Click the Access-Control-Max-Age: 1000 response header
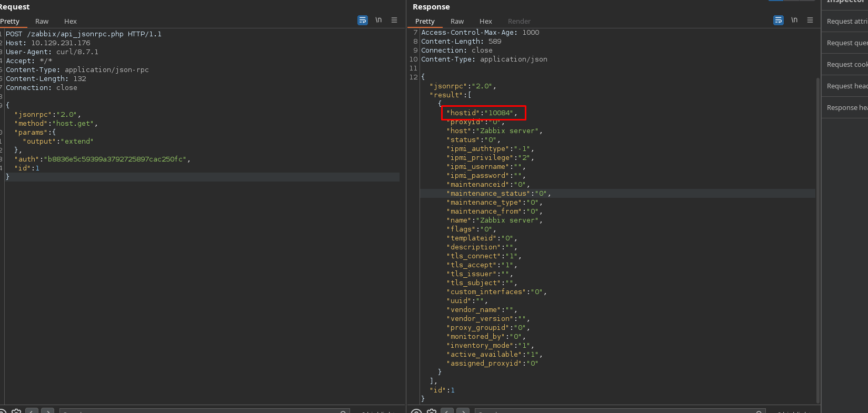The image size is (868, 413). [480, 32]
